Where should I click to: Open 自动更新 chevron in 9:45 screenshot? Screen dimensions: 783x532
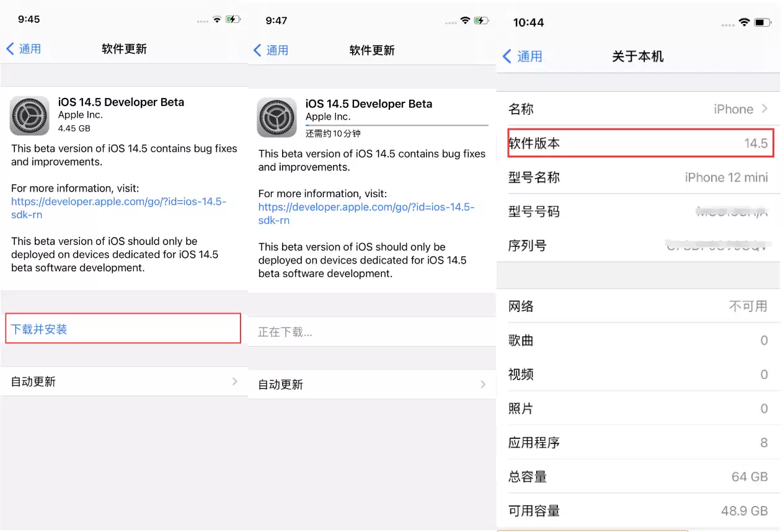(235, 381)
